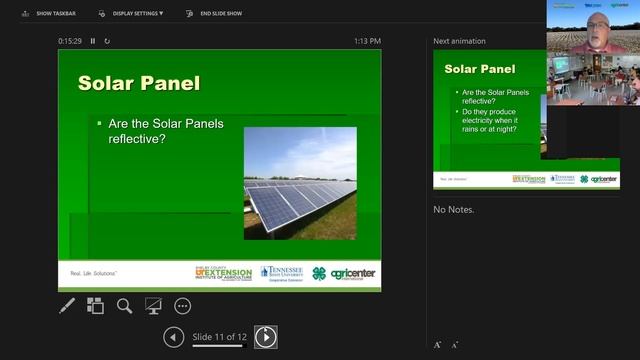Restart the slide timer
The image size is (640, 360).
point(107,41)
